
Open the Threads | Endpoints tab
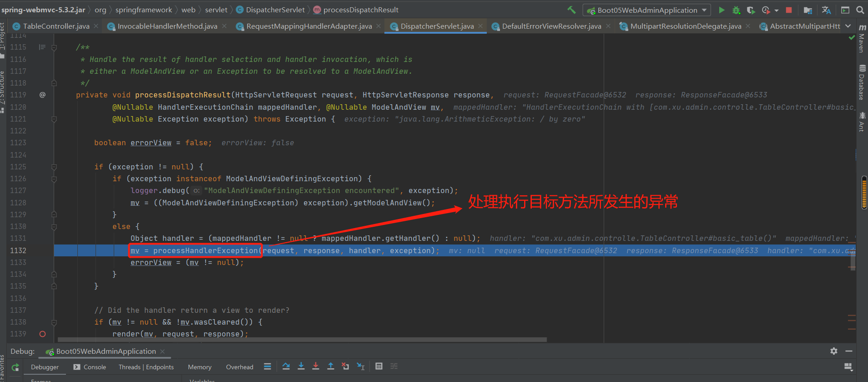146,367
